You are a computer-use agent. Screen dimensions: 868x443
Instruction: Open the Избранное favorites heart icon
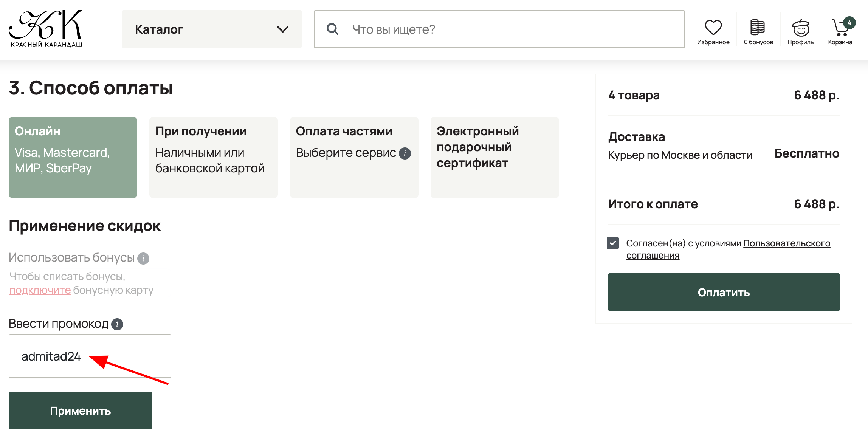(713, 27)
